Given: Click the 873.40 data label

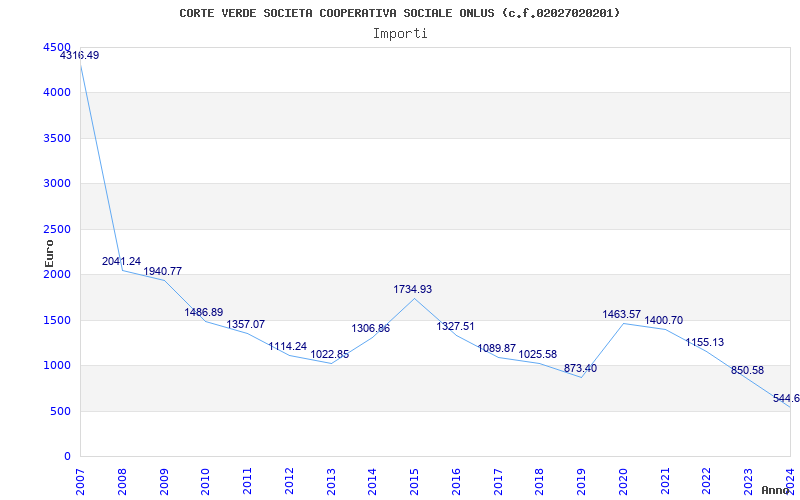Looking at the screenshot, I should tap(581, 368).
